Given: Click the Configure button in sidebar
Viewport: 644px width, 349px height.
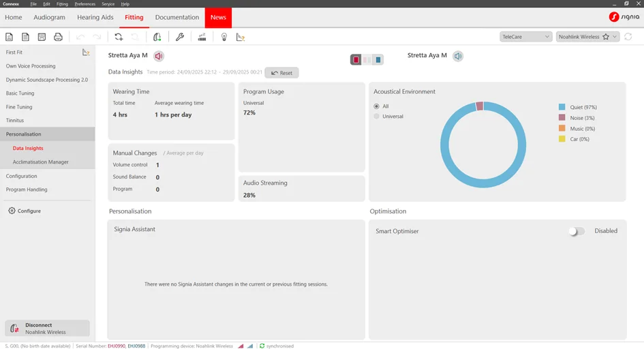Looking at the screenshot, I should pyautogui.click(x=25, y=211).
